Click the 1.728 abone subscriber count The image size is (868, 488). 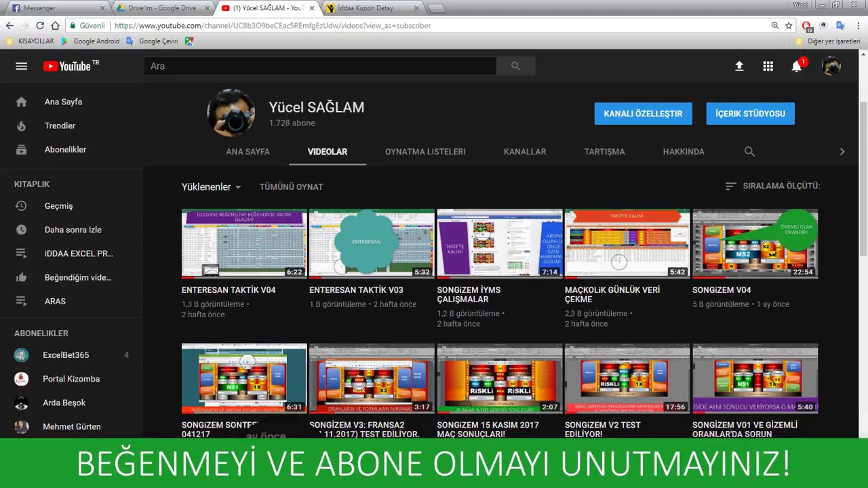tap(292, 123)
